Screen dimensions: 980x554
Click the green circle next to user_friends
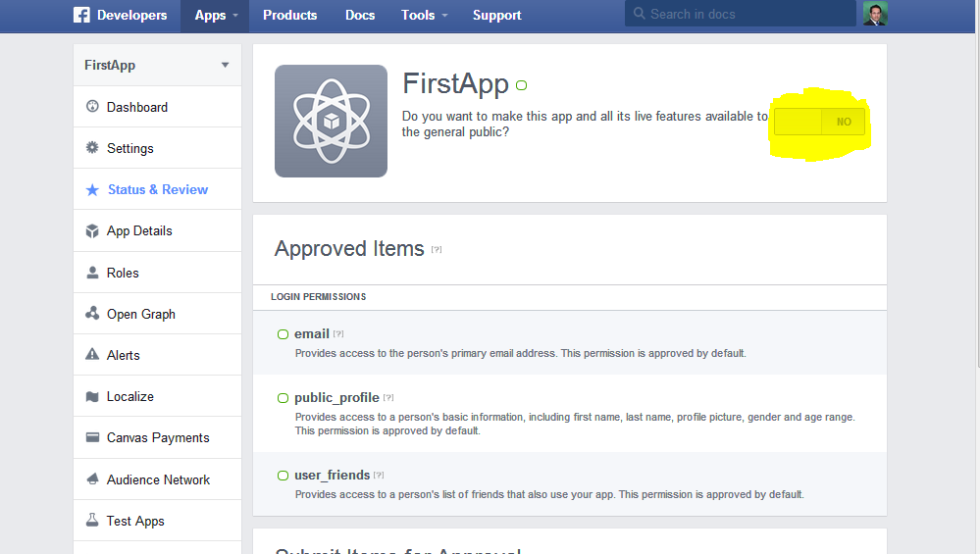284,476
